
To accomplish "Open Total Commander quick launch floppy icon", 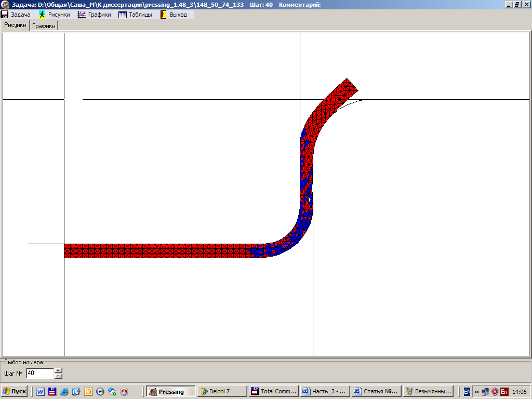I will (x=52, y=392).
